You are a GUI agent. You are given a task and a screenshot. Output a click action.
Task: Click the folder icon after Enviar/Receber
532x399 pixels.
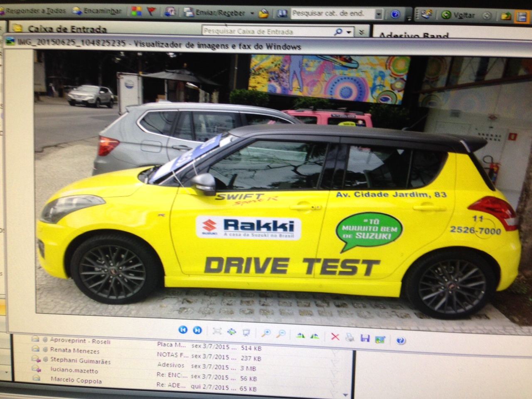tap(264, 13)
